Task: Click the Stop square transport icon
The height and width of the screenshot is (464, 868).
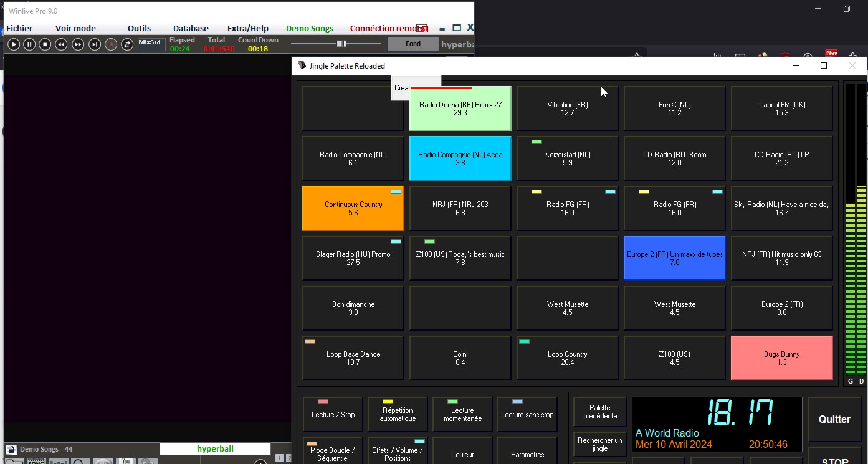Action: click(45, 44)
